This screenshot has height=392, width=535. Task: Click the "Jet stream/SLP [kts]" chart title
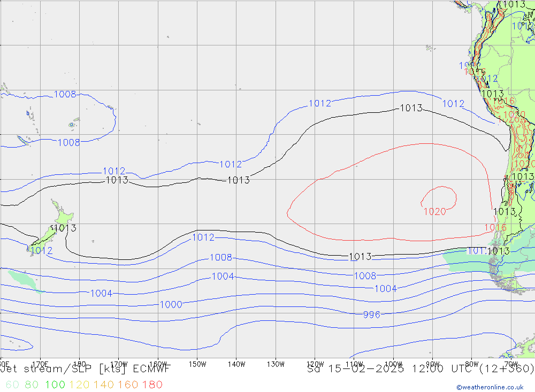[64, 369]
